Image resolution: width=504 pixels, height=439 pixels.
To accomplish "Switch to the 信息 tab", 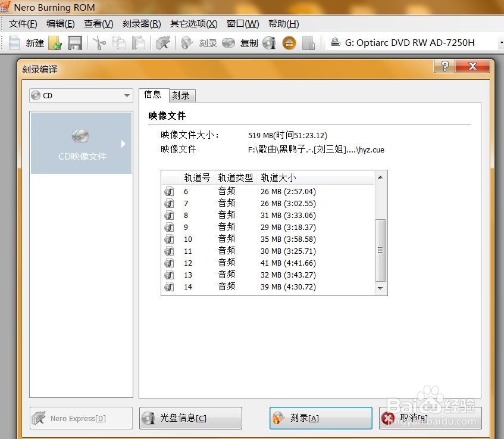I will (x=153, y=95).
